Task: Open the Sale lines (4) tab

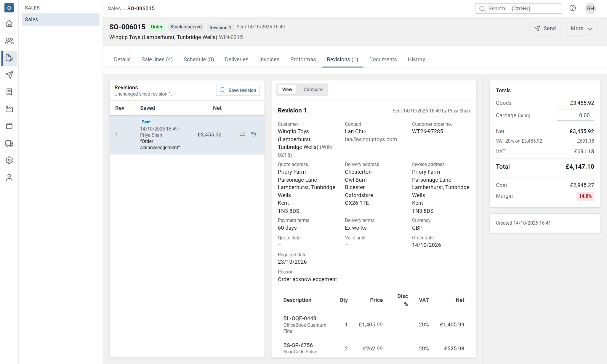Action: [157, 59]
